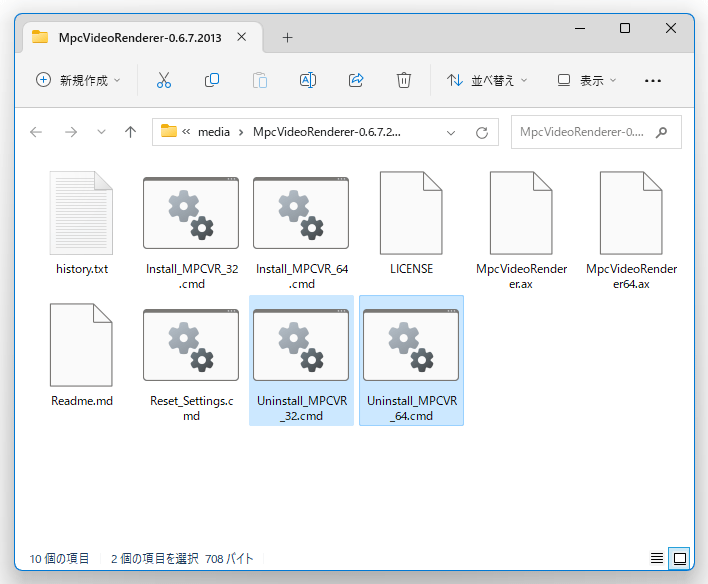This screenshot has width=708, height=584.
Task: Switch to large icons view button
Action: coord(680,558)
